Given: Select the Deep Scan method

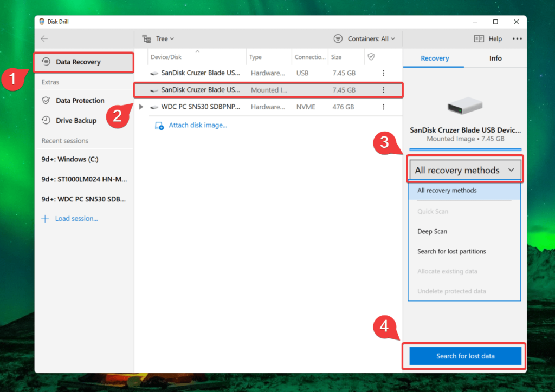Looking at the screenshot, I should (433, 231).
